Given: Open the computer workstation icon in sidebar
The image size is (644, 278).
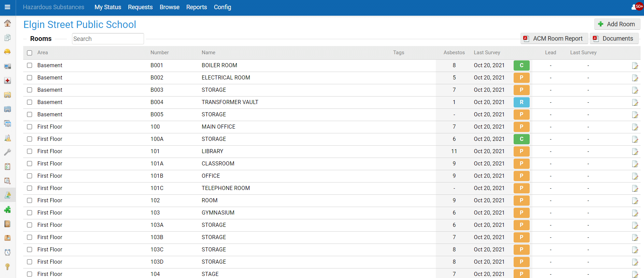Looking at the screenshot, I should tap(8, 66).
